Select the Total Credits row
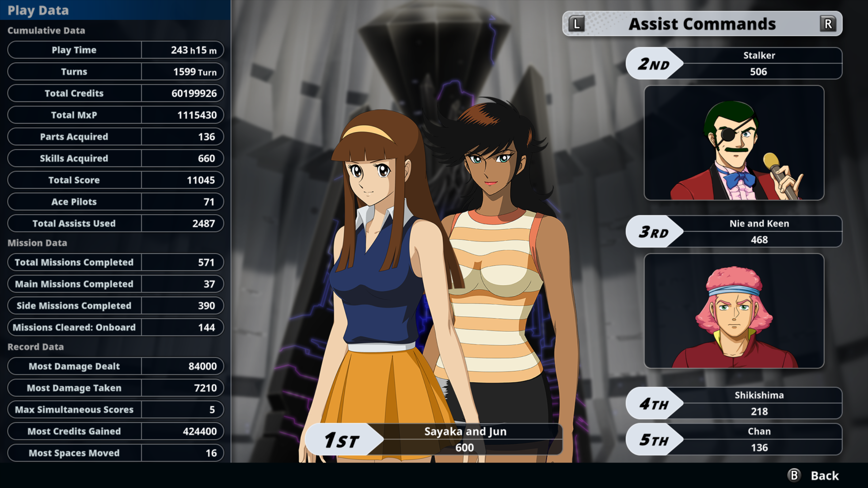Screen dimensions: 868x488 115,93
